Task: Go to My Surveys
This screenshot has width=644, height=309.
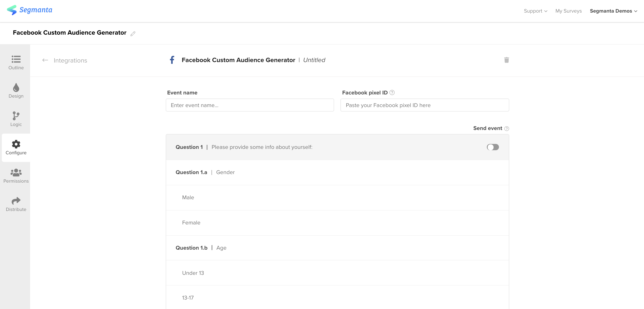Action: [569, 11]
